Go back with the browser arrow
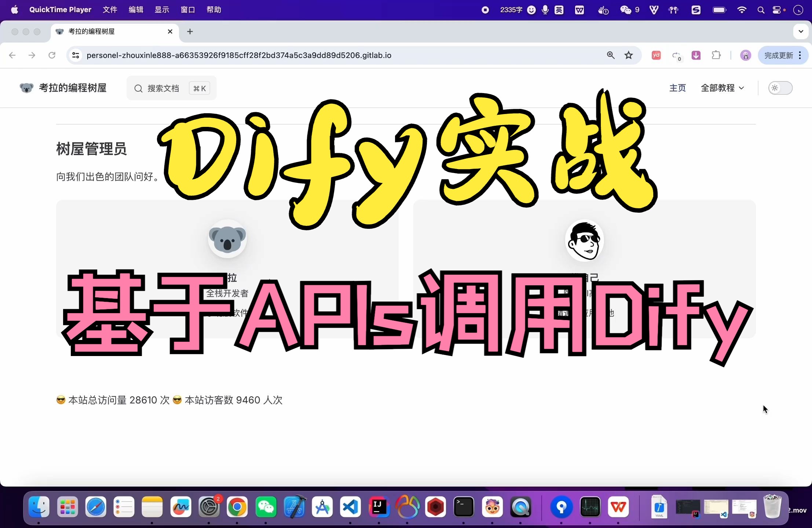This screenshot has width=812, height=528. tap(12, 55)
